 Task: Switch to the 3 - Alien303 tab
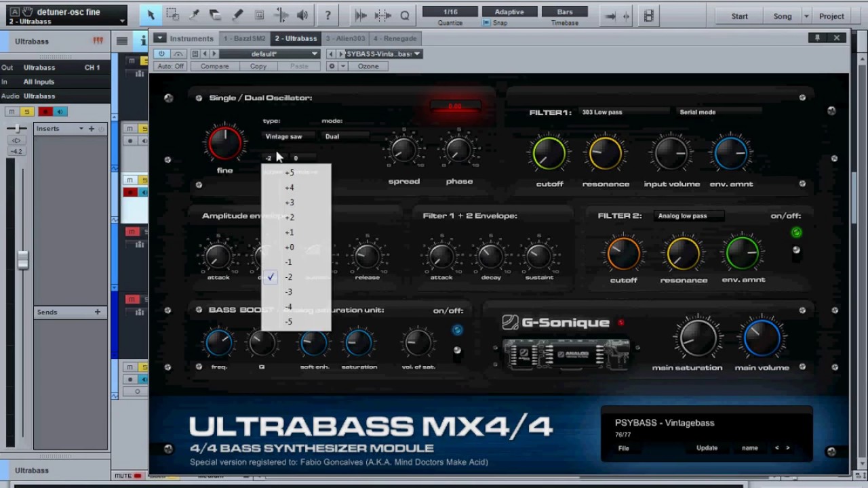346,38
